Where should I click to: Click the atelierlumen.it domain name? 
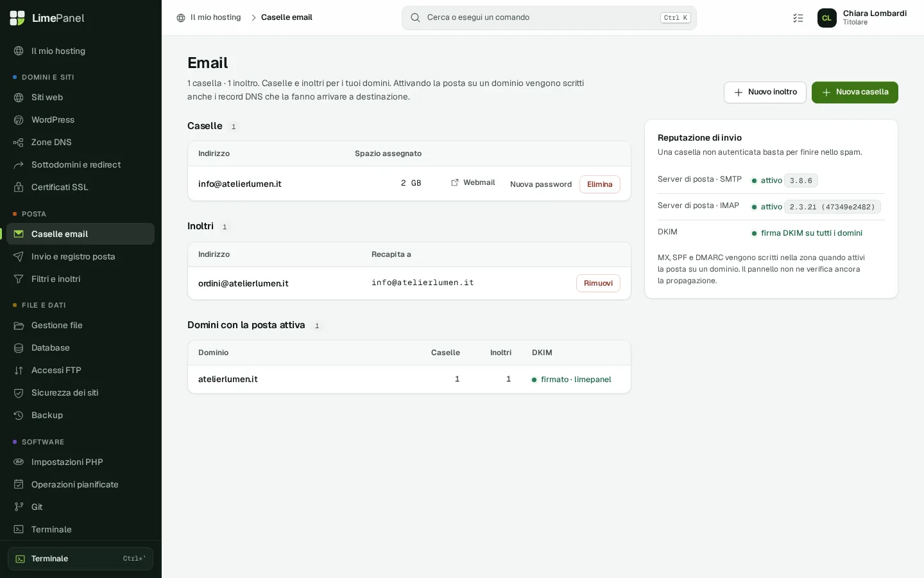(x=228, y=380)
